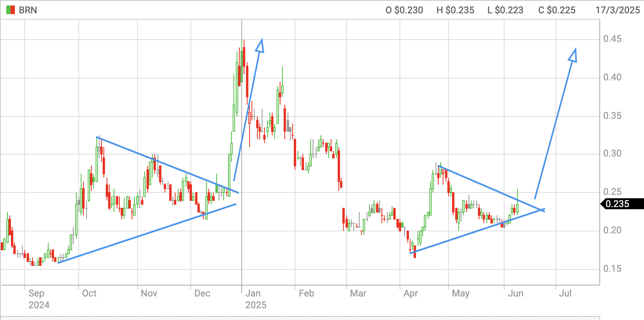
Task: Select the high price $0.235 readout
Action: pos(455,10)
